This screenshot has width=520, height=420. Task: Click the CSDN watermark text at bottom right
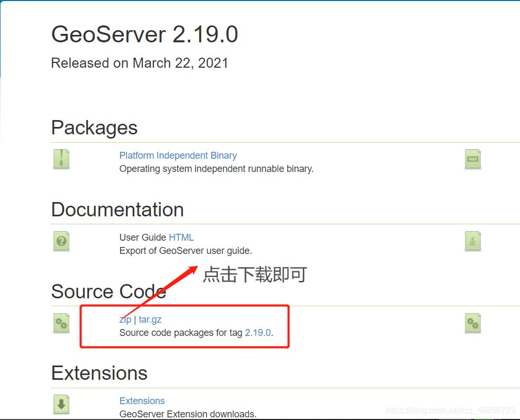tap(450, 410)
